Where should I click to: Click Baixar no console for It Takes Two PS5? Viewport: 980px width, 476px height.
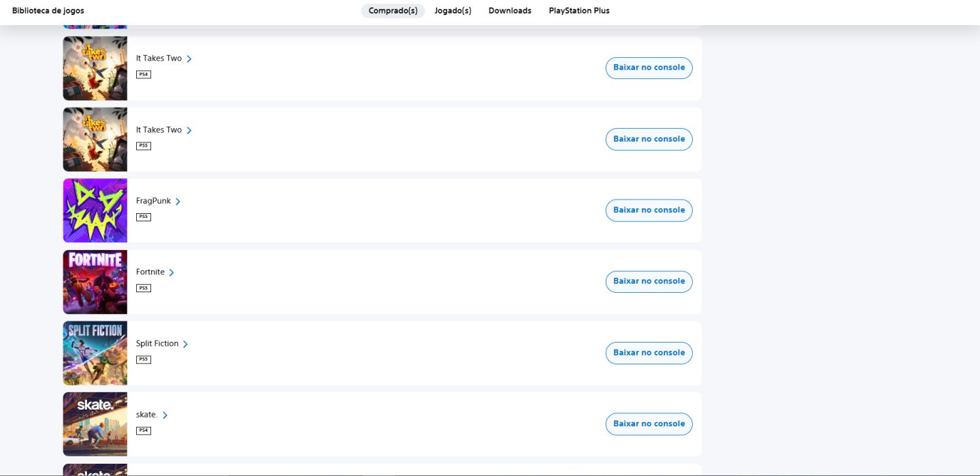(649, 139)
